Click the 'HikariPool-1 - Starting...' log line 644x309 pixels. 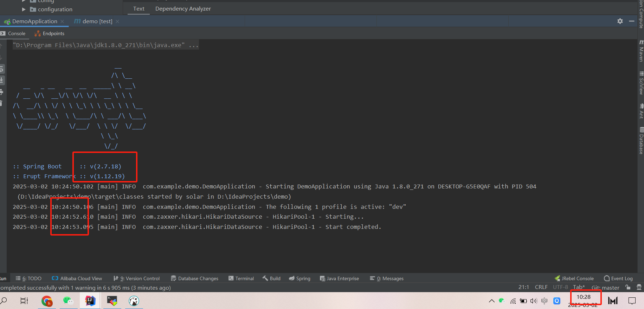(188, 217)
